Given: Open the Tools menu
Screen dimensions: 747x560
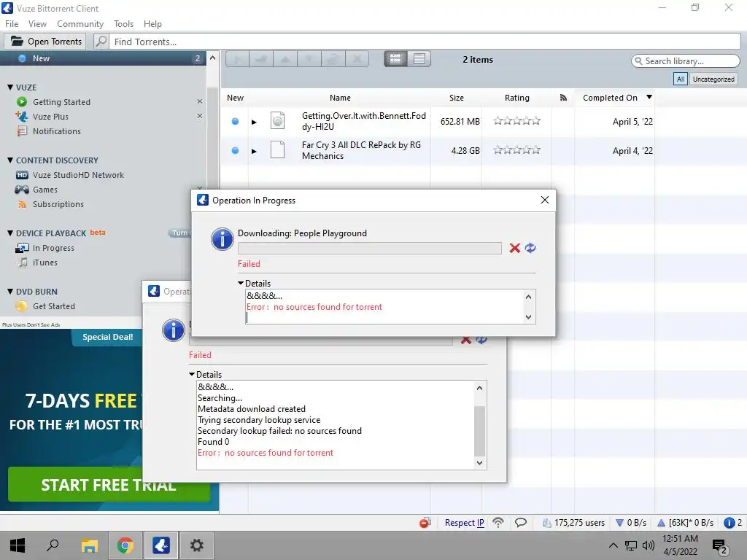Looking at the screenshot, I should 123,24.
